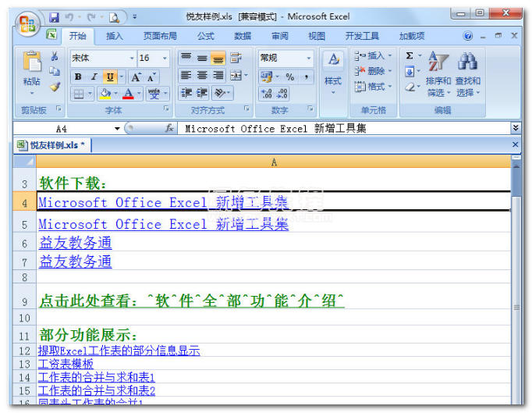Redo the last undone action
This screenshot has height=413, width=532.
[x=91, y=17]
